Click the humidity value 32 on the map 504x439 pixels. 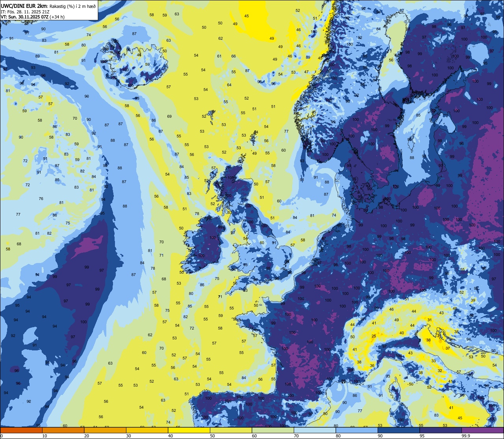point(440,371)
